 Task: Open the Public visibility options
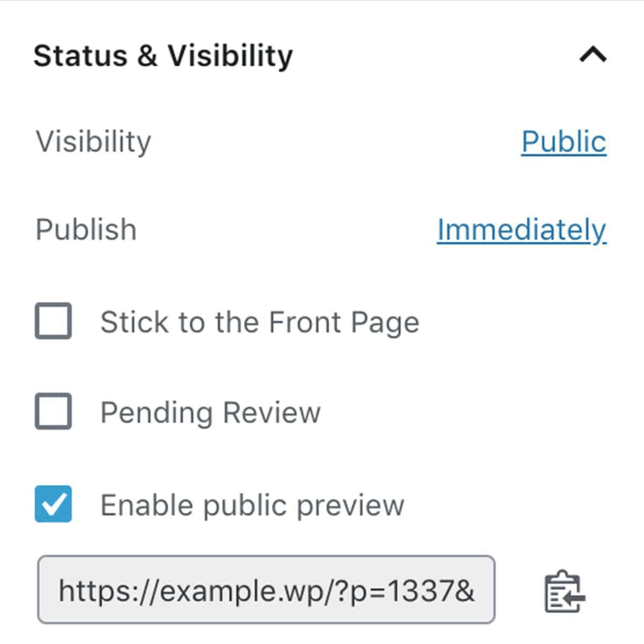[563, 142]
